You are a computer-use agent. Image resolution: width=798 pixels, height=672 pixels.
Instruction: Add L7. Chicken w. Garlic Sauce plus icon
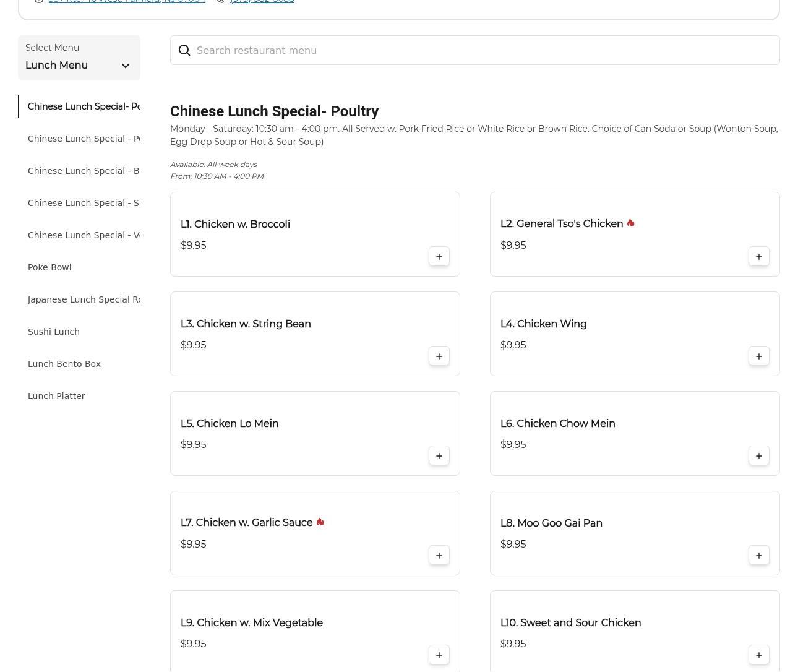[439, 556]
